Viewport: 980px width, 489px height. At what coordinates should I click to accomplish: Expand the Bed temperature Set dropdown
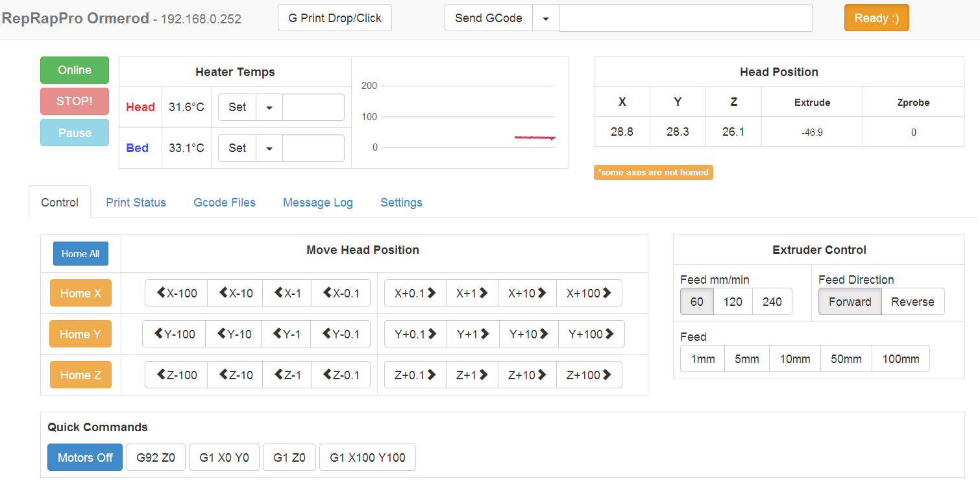pos(269,148)
